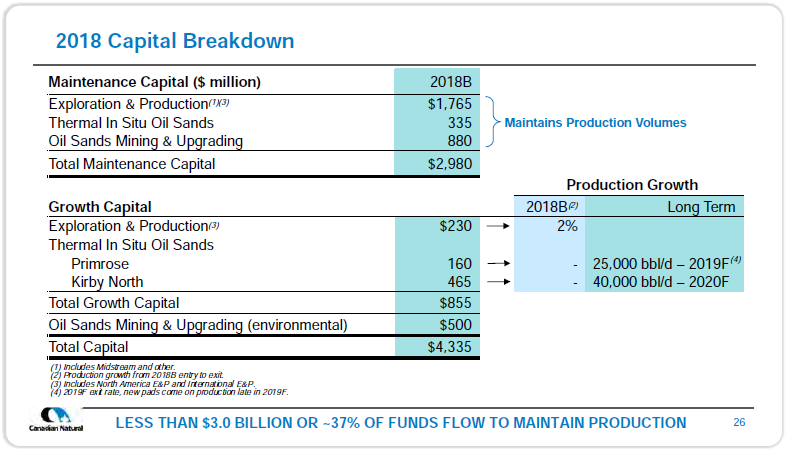
Task: Select the '$855' total growth value
Action: [456, 303]
